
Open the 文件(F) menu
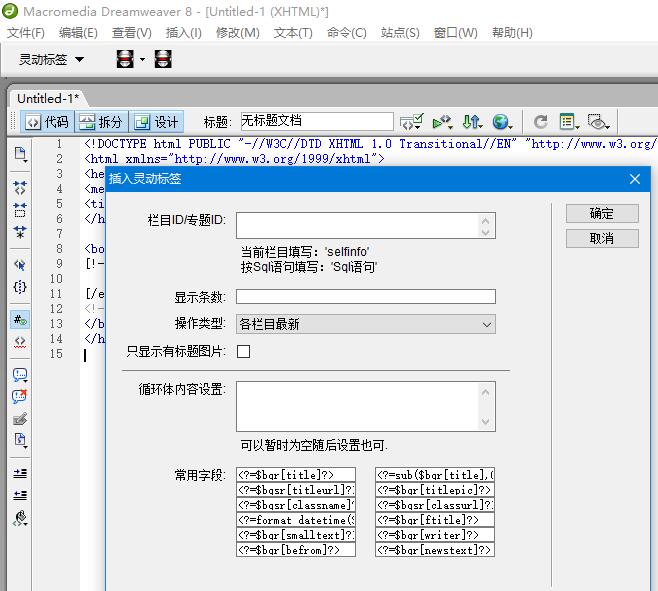(26, 33)
